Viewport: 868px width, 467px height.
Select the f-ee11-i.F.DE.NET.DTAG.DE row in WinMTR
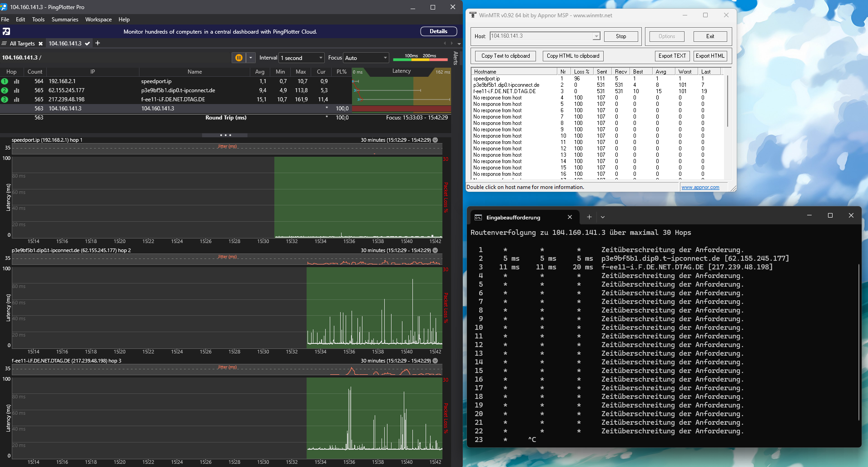[597, 91]
